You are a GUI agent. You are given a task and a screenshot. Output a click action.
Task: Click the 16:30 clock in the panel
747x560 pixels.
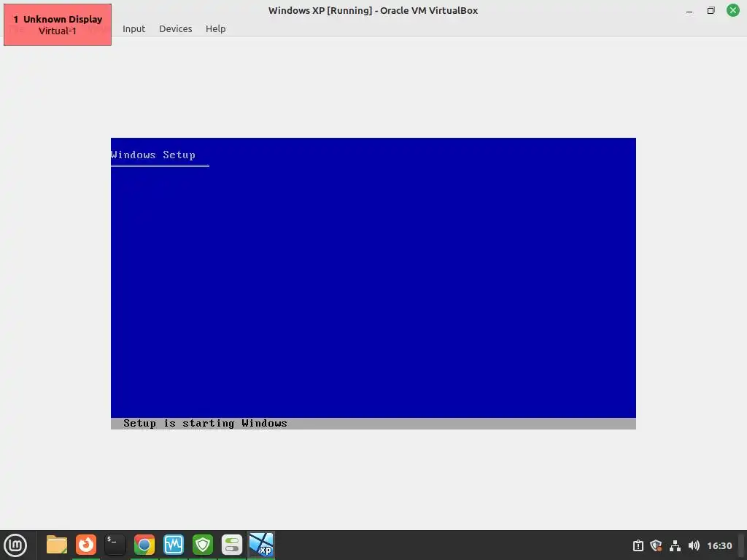(x=719, y=545)
